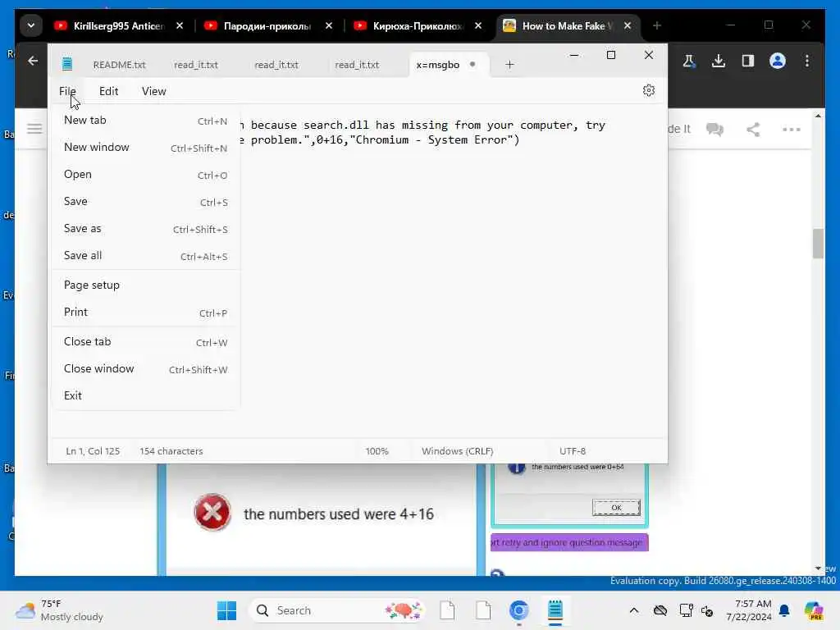840x630 pixels.
Task: Choose New window from File menu
Action: point(145,148)
